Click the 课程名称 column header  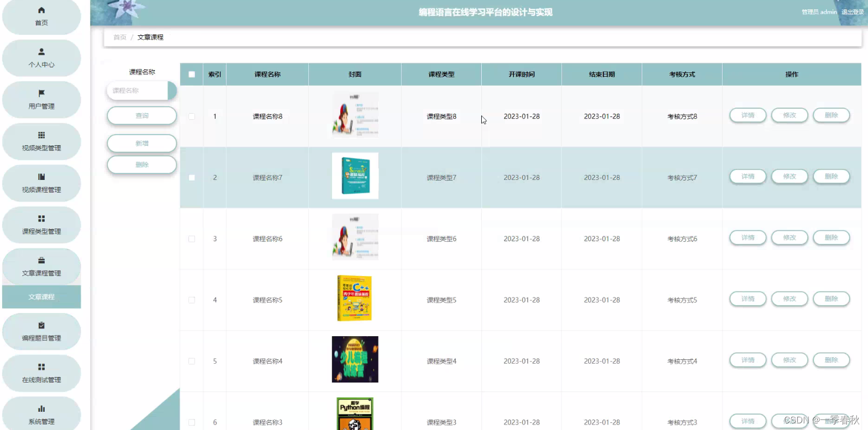[x=267, y=75]
